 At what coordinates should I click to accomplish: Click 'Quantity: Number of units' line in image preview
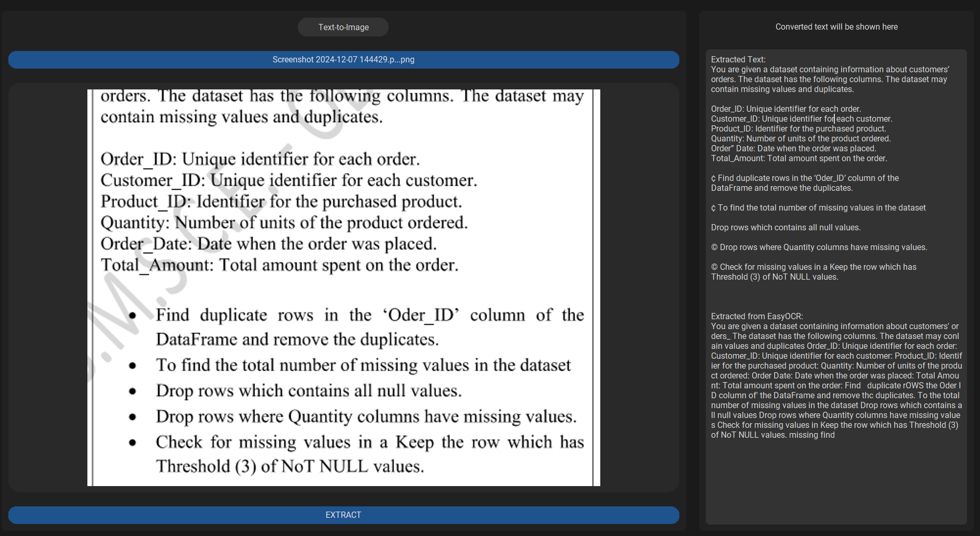point(284,223)
